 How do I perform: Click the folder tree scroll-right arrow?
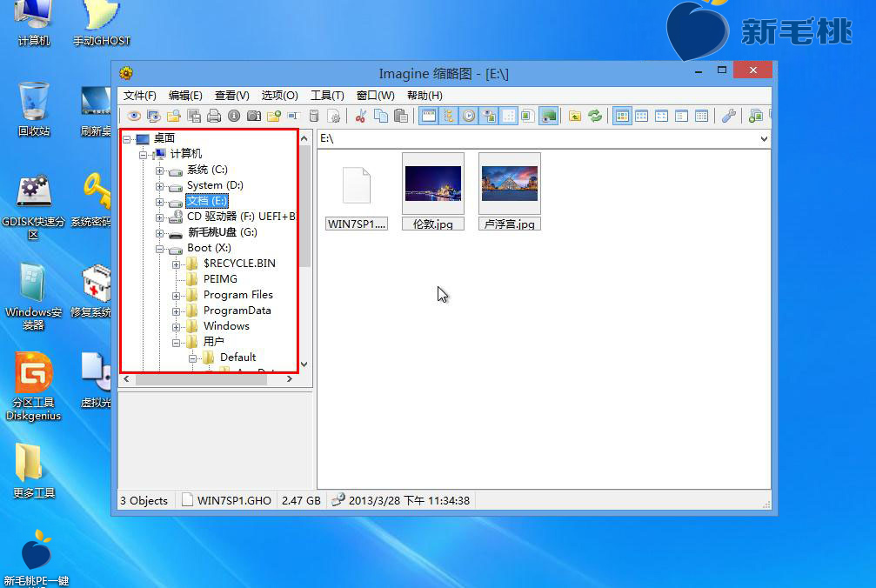(290, 379)
